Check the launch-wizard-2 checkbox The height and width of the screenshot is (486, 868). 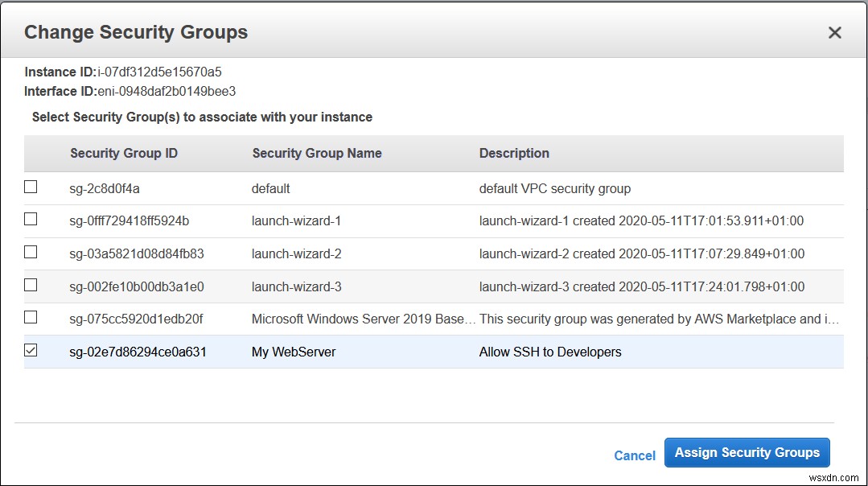(x=31, y=252)
